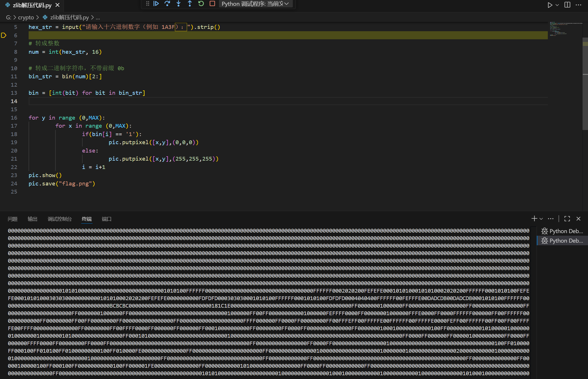
Task: Click the debug Step Over icon
Action: point(167,4)
